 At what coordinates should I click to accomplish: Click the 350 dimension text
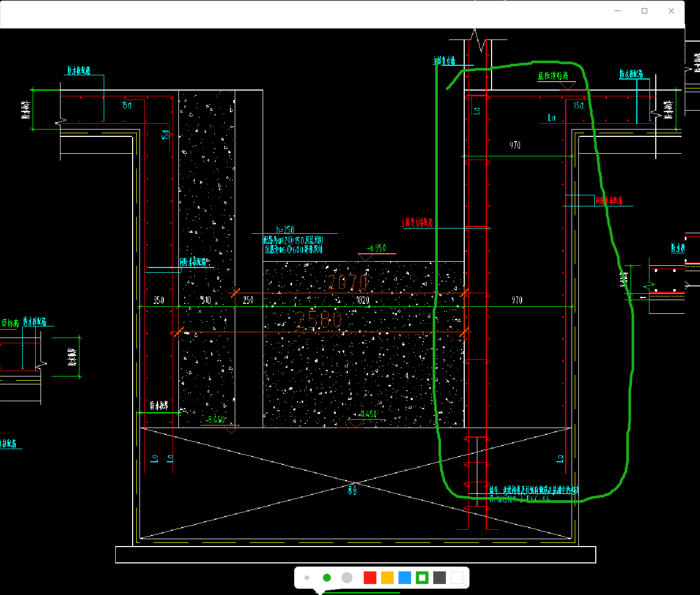(x=158, y=300)
